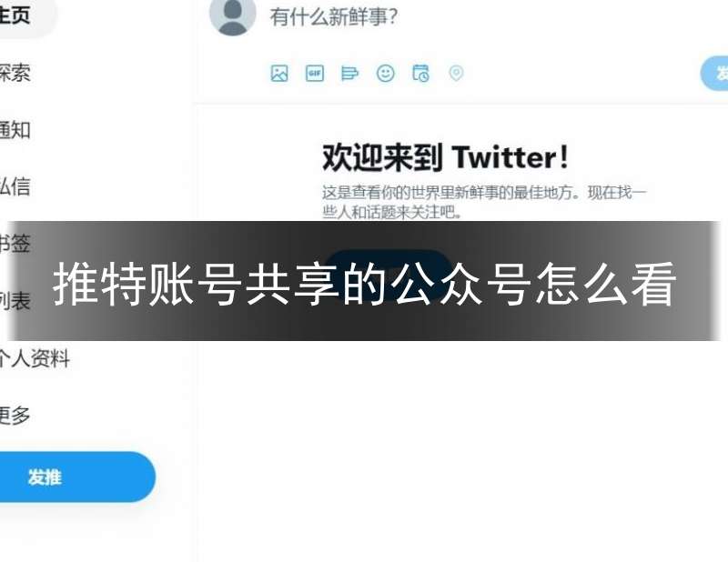
Task: Expand the 更多 menu in sidebar
Action: click(x=15, y=416)
